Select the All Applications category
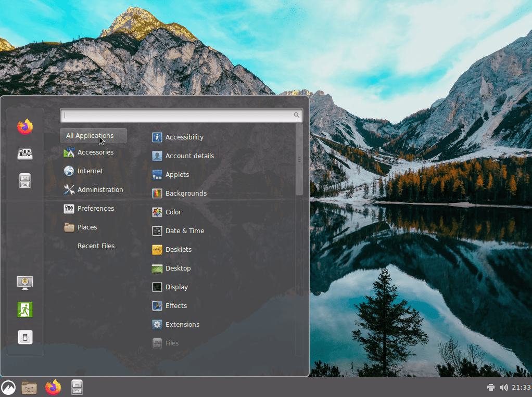 93,135
